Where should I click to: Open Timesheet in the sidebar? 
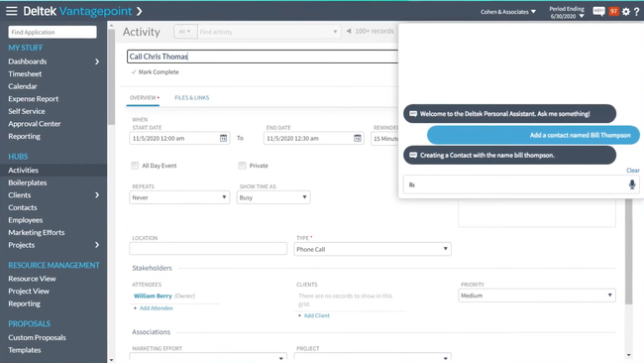click(25, 74)
